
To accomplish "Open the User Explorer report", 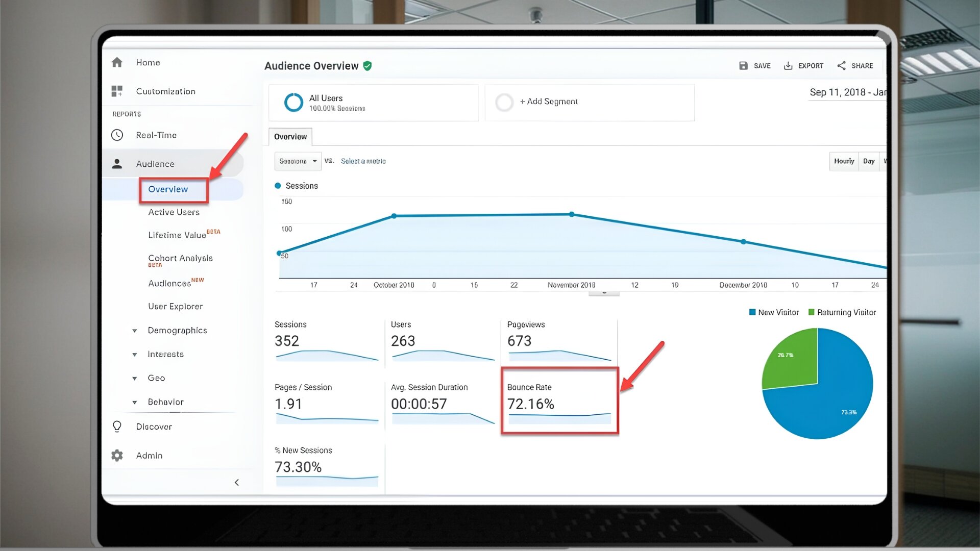I will [x=175, y=306].
